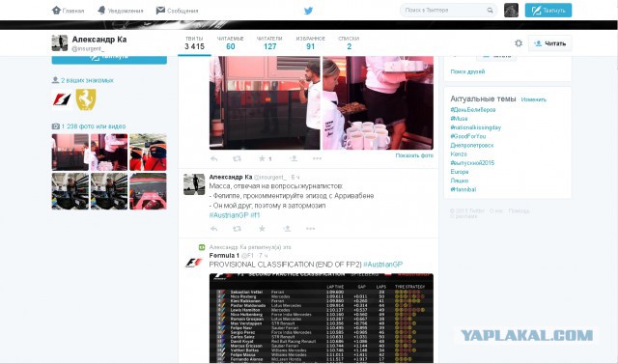Reply to the photo tweet
This screenshot has height=364, width=618.
point(214,158)
